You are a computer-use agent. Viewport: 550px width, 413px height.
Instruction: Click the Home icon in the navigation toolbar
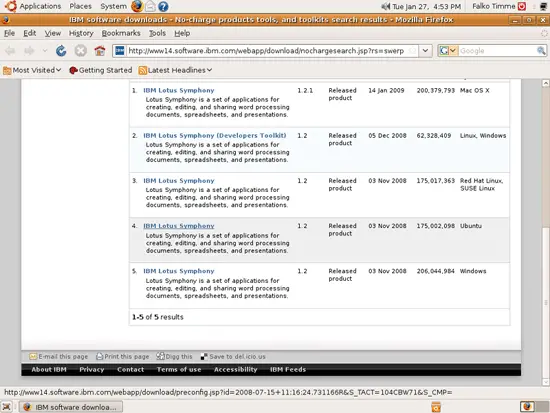pyautogui.click(x=100, y=51)
